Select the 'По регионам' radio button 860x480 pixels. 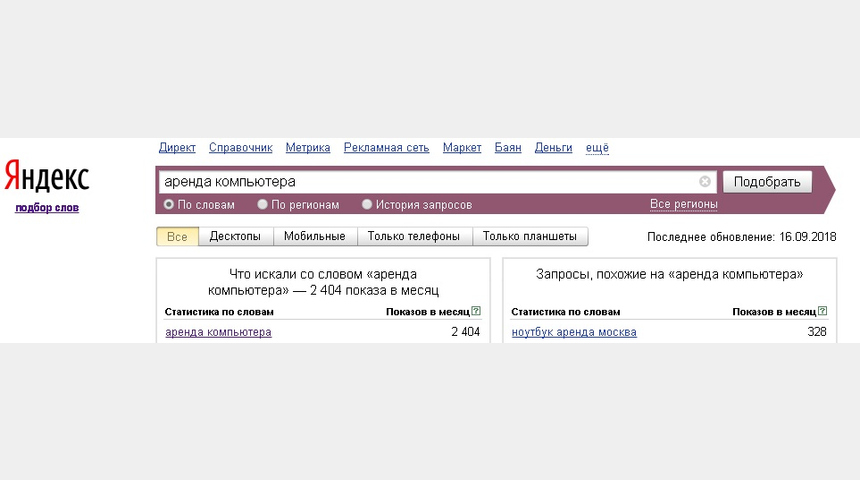click(263, 205)
